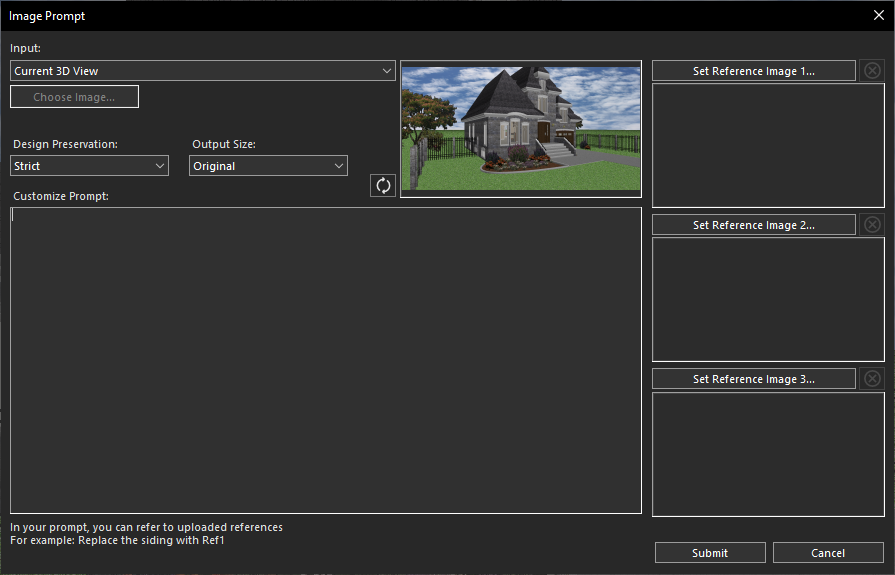Click Set Reference Image 2 button
This screenshot has width=895, height=575.
(753, 225)
